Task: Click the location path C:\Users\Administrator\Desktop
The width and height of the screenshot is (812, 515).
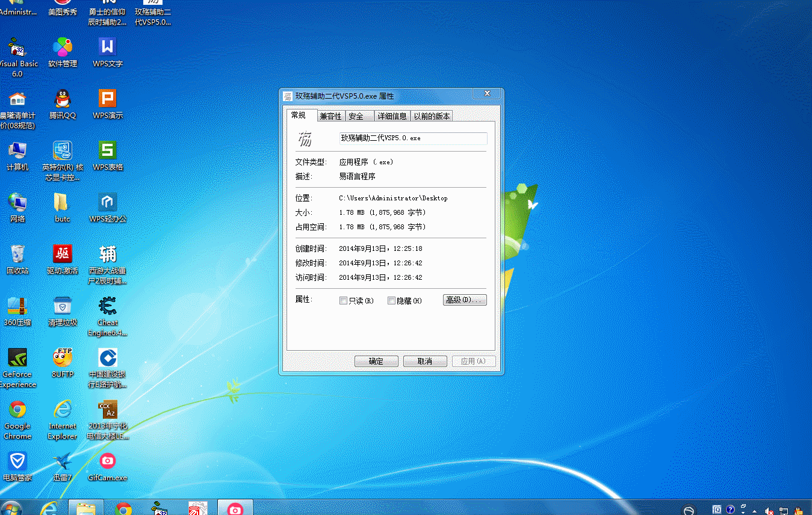Action: (x=393, y=198)
